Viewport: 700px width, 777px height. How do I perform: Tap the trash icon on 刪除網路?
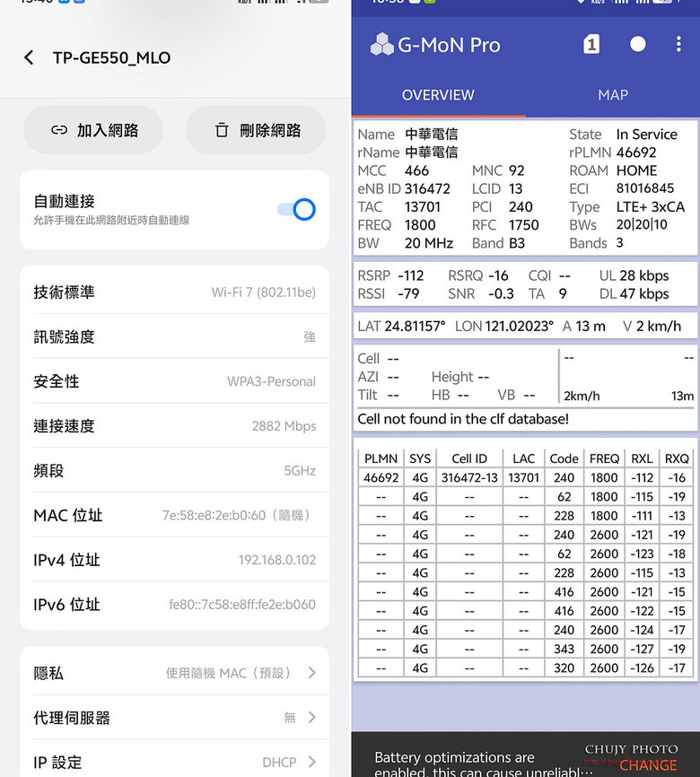pos(222,130)
